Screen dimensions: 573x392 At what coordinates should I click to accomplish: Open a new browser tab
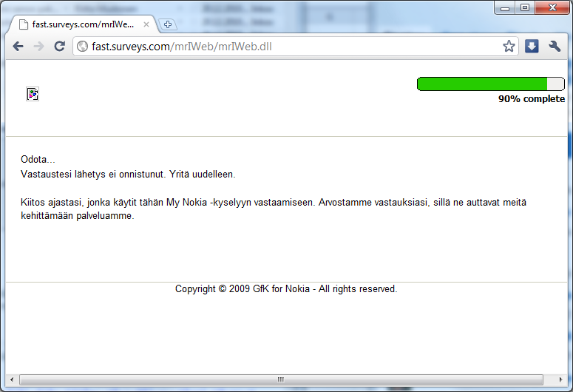(x=168, y=24)
